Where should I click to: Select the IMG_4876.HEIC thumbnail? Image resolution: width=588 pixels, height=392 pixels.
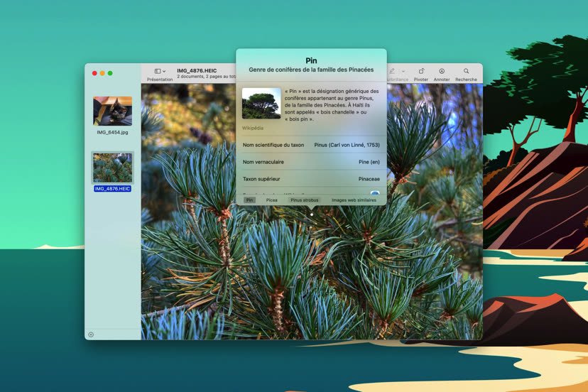point(112,168)
